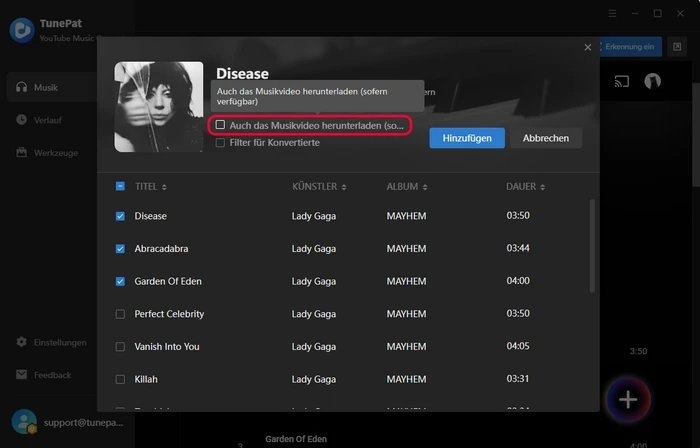Viewport: 700px width, 448px height.
Task: Click the Killah track title
Action: click(146, 379)
